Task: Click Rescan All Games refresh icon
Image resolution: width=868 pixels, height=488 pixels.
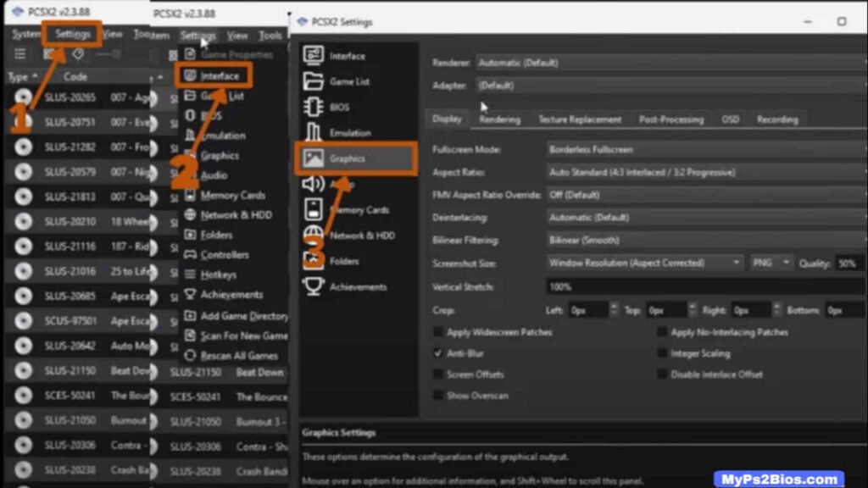Action: pos(190,355)
